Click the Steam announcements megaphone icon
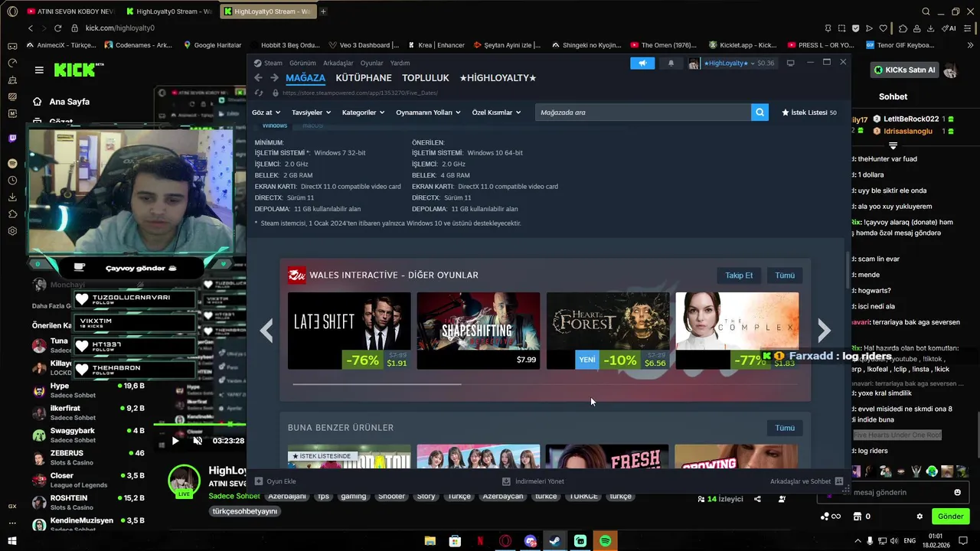Viewport: 980px width, 551px height. click(x=642, y=64)
